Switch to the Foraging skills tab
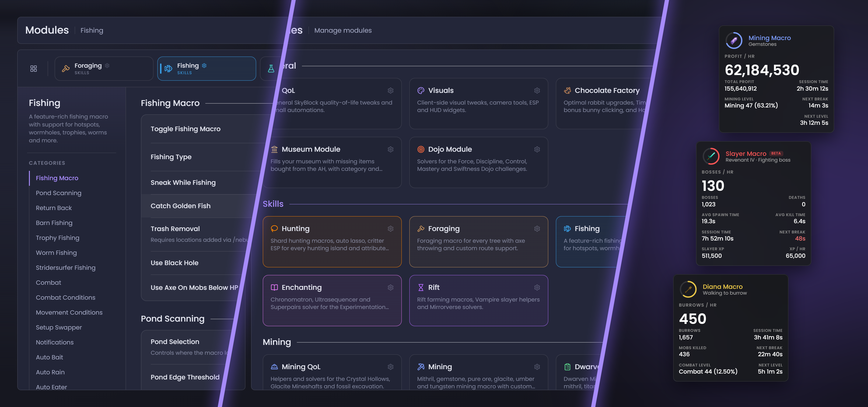 pos(104,68)
